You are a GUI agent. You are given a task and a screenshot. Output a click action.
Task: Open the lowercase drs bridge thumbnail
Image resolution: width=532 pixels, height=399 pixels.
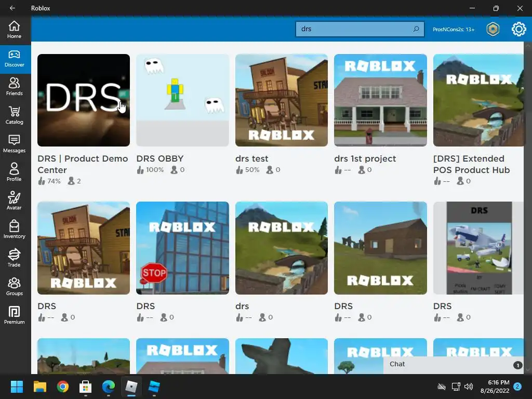pyautogui.click(x=282, y=248)
